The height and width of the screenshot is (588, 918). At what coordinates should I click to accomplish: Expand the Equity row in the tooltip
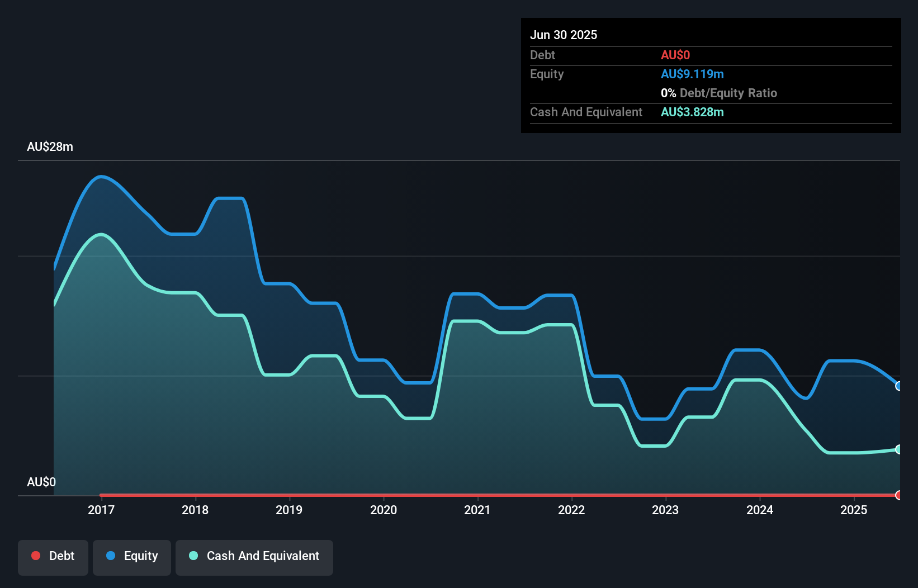pos(547,74)
